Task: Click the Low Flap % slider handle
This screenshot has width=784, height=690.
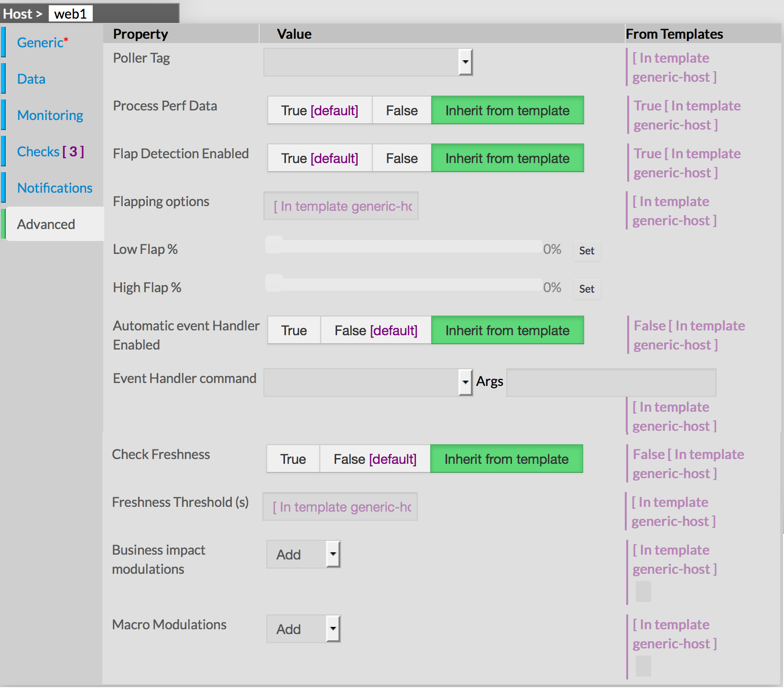Action: coord(274,245)
